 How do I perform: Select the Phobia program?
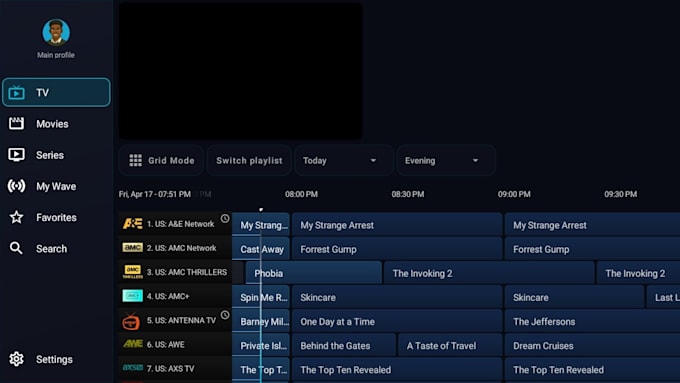point(314,273)
